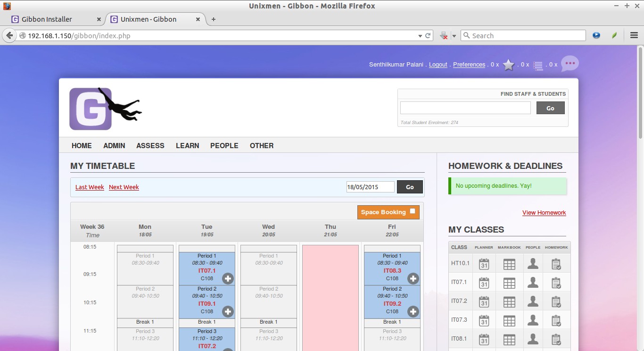Open the Firefox hamburger menu
The image size is (644, 351).
click(634, 35)
